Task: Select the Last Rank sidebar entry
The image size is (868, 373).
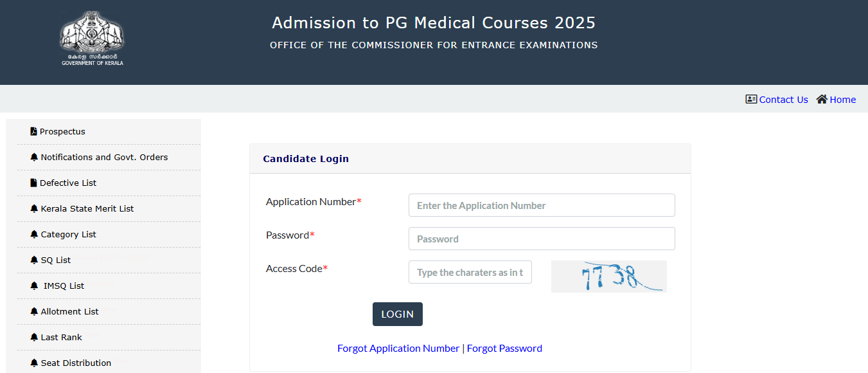Action: pyautogui.click(x=62, y=337)
